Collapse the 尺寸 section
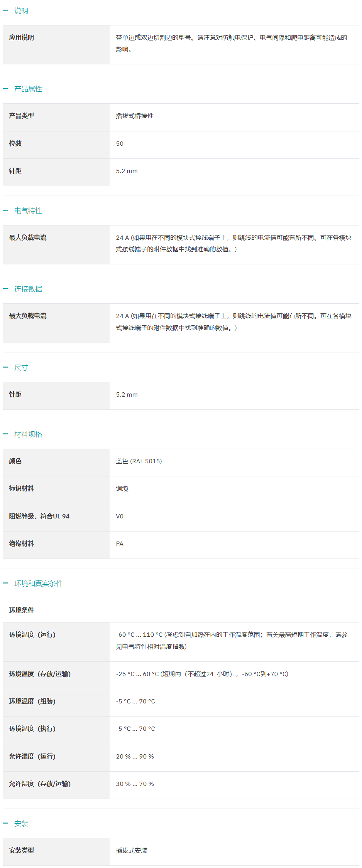The image size is (362, 868). click(15, 368)
